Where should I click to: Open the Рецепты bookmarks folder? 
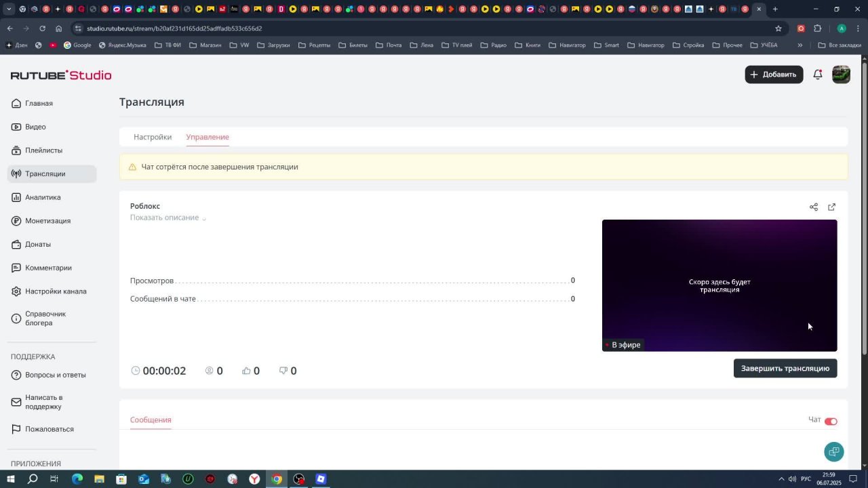313,45
